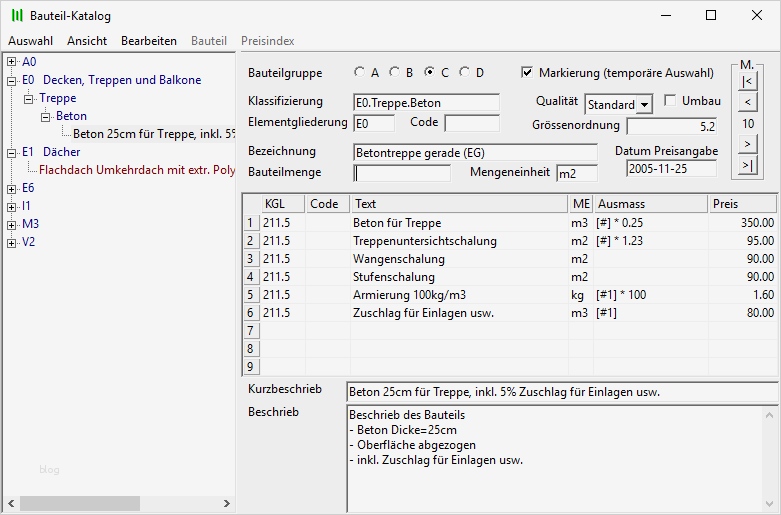Click Ausmass cell '[#] * 0.25'
Viewport: 781px width, 515px height.
(651, 223)
